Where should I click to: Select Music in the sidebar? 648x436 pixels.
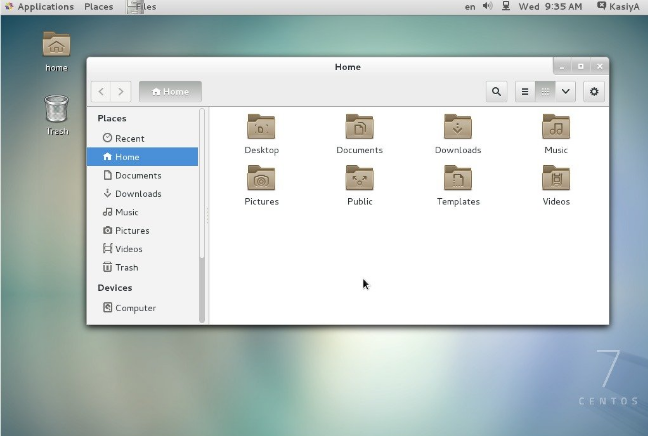click(x=143, y=212)
